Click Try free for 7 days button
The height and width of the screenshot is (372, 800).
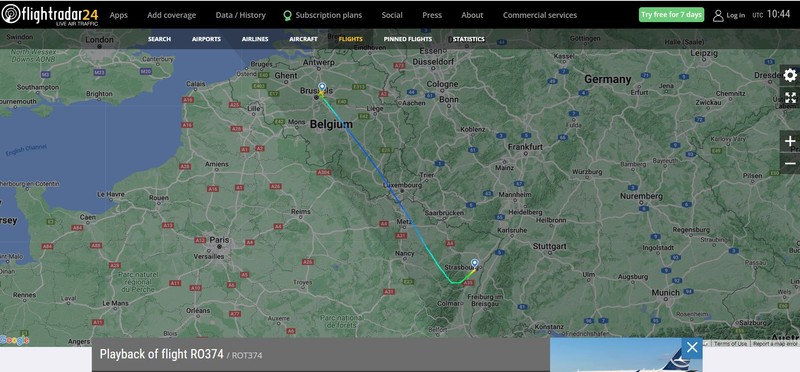click(x=671, y=15)
